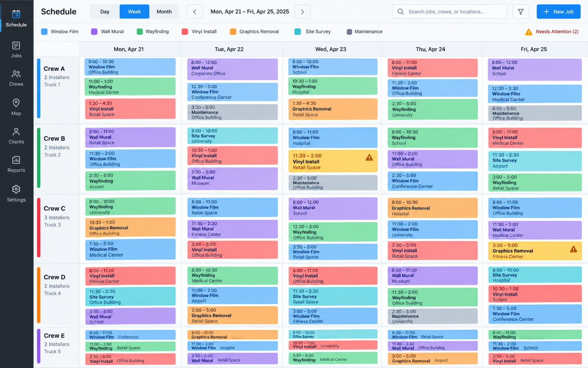Click the Vinyl Install red color swatch

185,32
